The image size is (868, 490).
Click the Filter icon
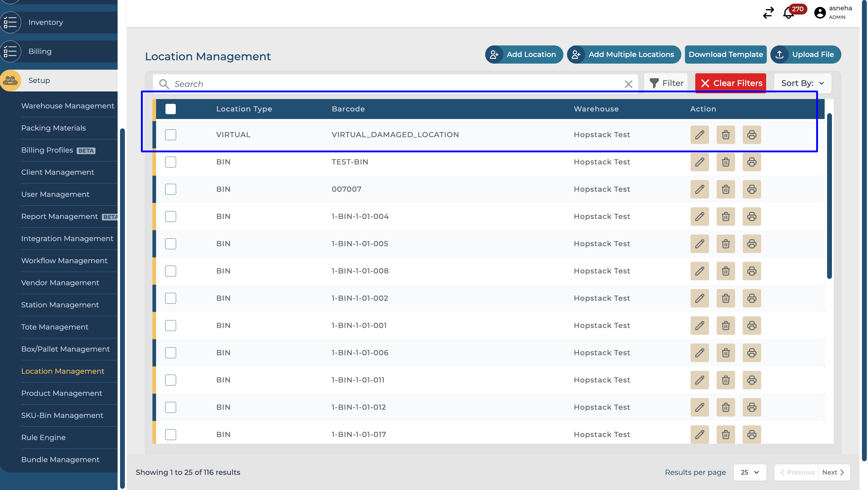click(654, 83)
